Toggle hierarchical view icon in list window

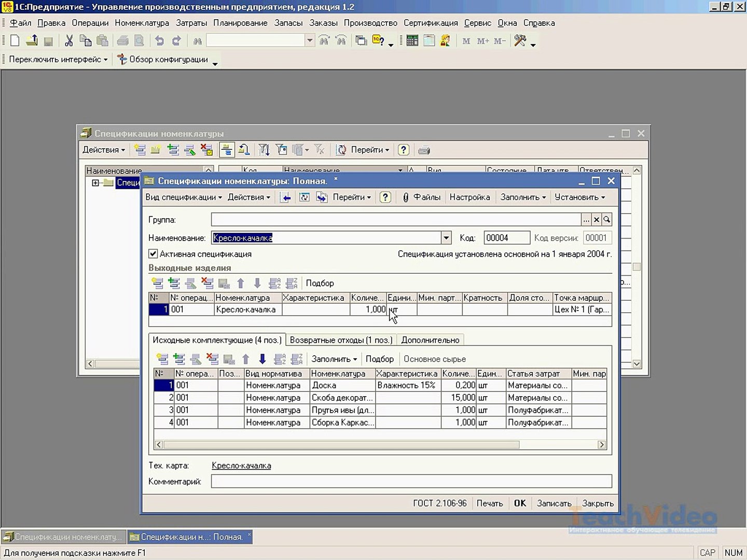point(227,150)
